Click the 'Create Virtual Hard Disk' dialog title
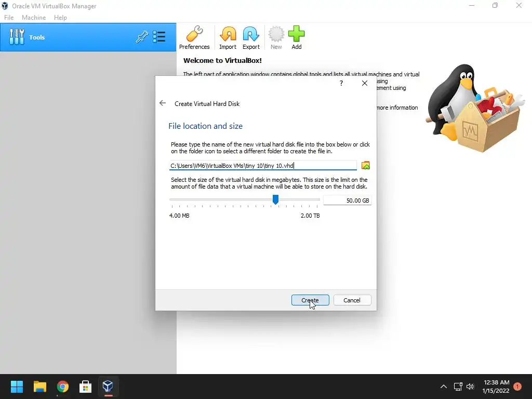Image resolution: width=532 pixels, height=399 pixels. click(x=207, y=104)
